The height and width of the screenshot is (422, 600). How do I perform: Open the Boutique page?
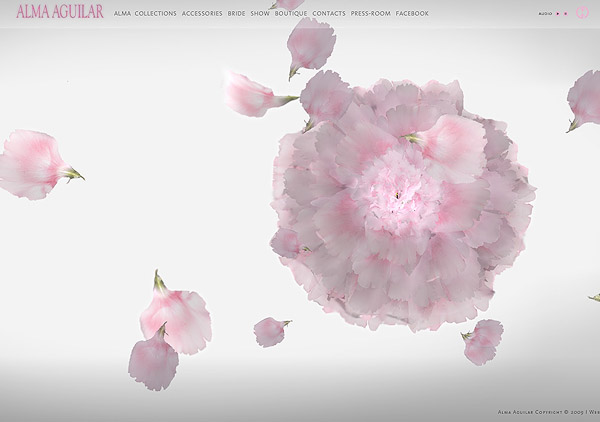point(291,13)
